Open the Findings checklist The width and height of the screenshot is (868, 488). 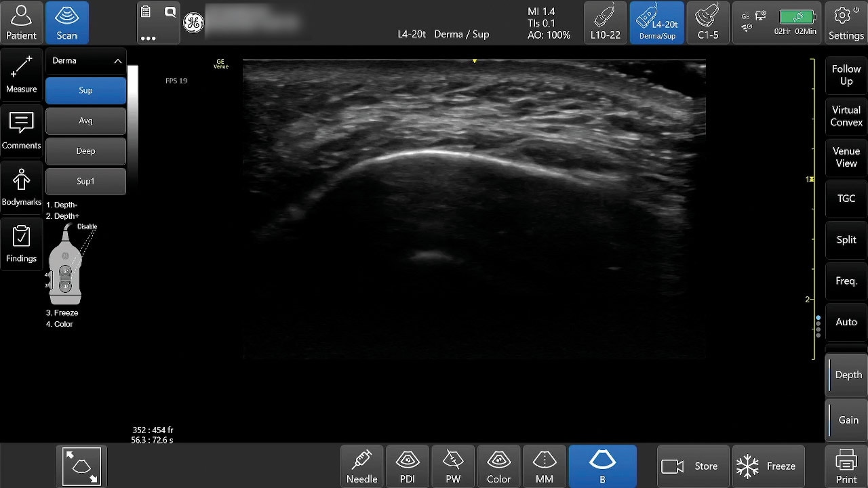pyautogui.click(x=21, y=244)
